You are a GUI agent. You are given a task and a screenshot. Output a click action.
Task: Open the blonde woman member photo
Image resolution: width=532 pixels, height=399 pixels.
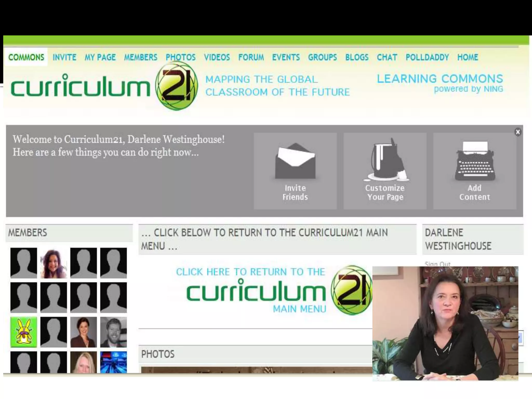[x=84, y=362]
